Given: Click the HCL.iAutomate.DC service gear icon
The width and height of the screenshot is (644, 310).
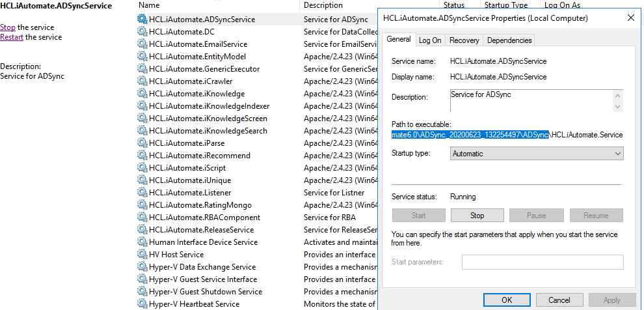Looking at the screenshot, I should 142,32.
